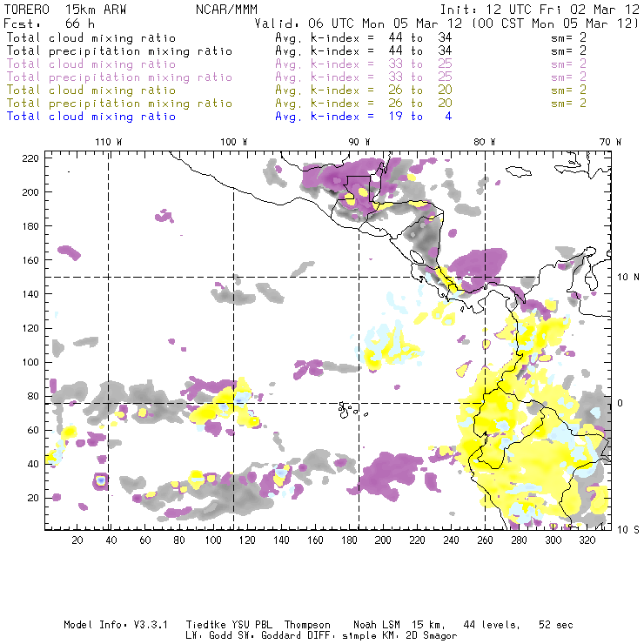The image size is (644, 644).
Task: Click the 'Fcst: 66 h' forecast hour text
Action: coord(50,23)
